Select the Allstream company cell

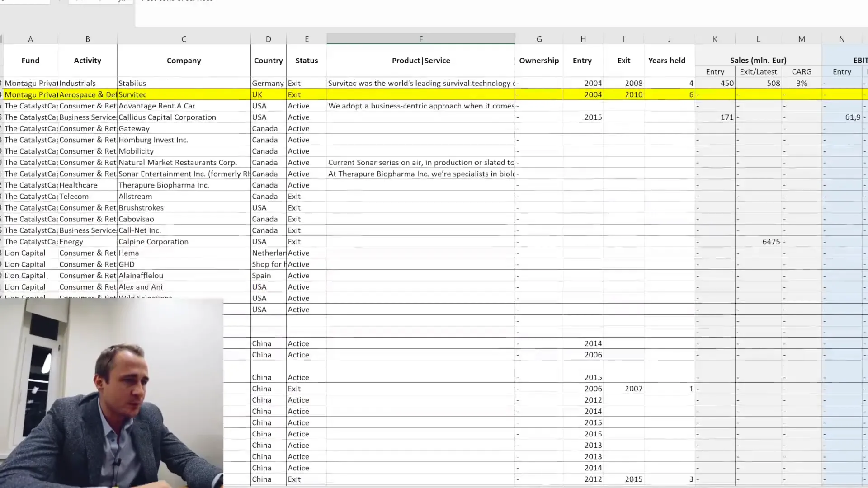[x=184, y=196]
